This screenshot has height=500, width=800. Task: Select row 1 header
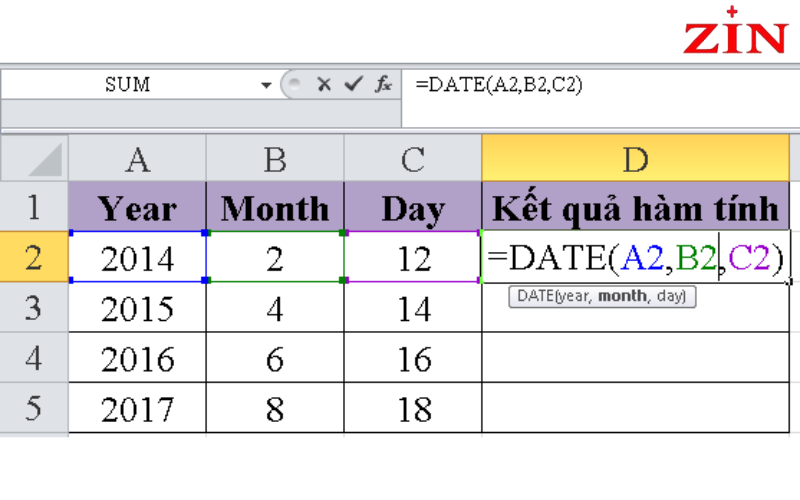pyautogui.click(x=34, y=207)
